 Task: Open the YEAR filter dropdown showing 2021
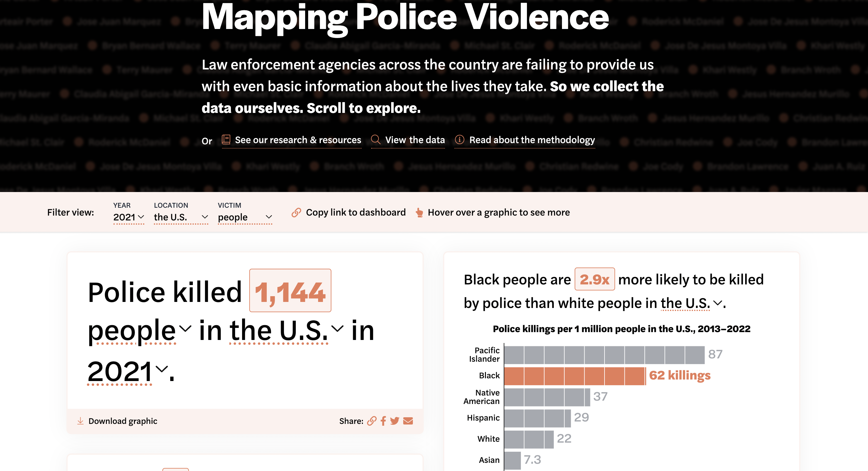point(129,217)
